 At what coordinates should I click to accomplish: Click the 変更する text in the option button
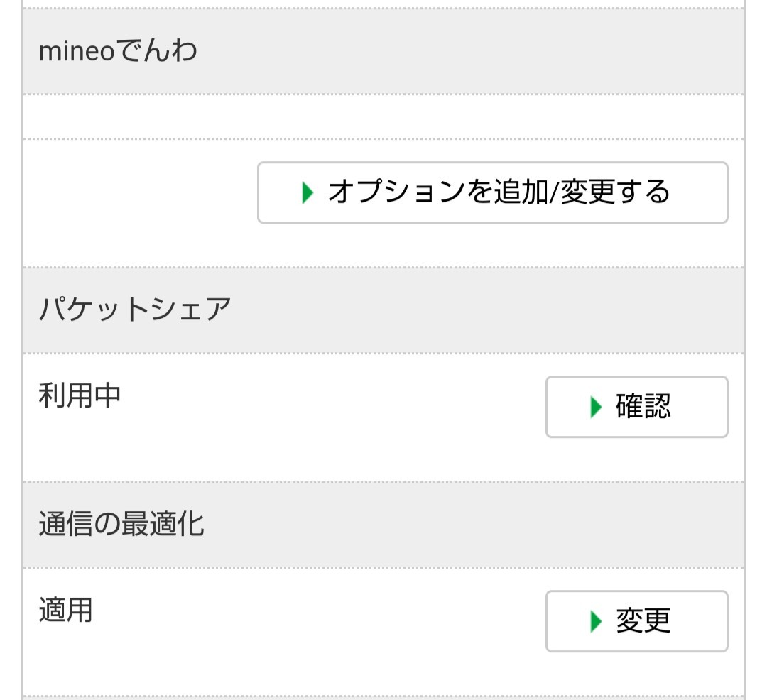click(x=615, y=192)
